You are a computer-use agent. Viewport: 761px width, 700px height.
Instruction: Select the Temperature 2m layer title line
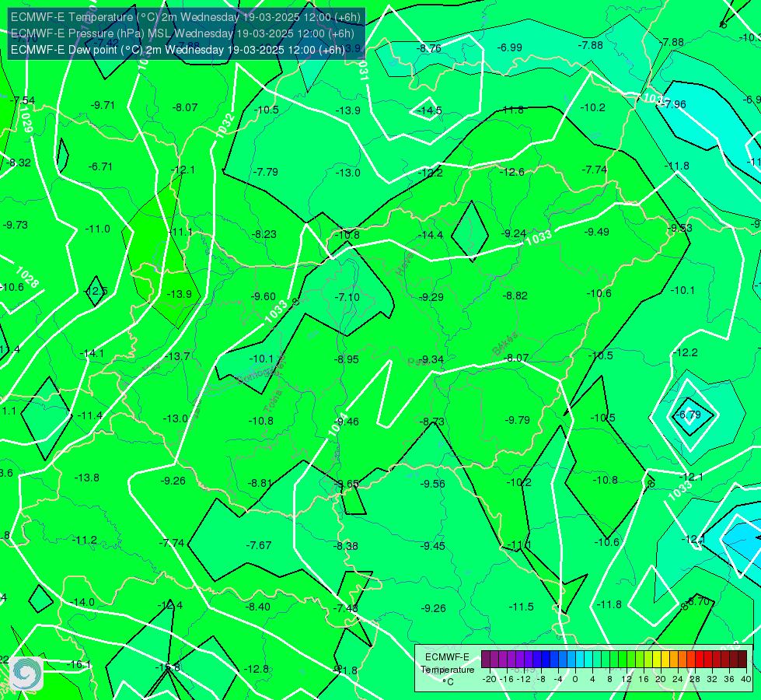click(x=186, y=17)
